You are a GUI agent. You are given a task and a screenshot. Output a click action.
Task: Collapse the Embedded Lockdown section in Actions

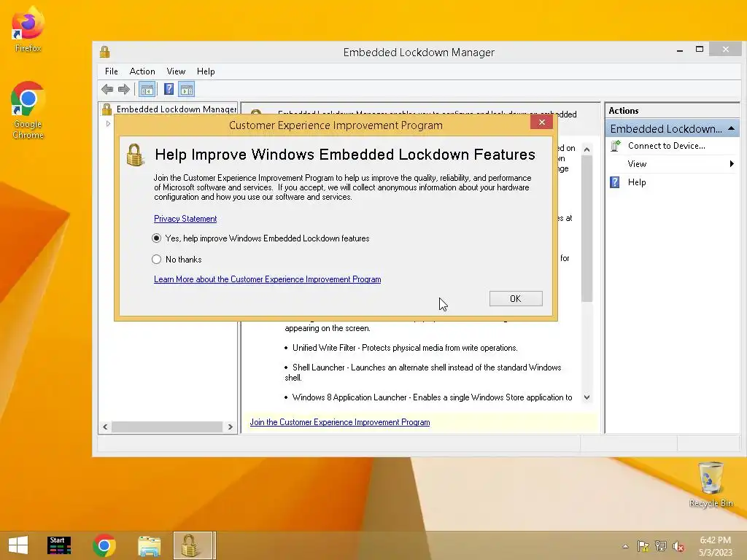point(731,128)
